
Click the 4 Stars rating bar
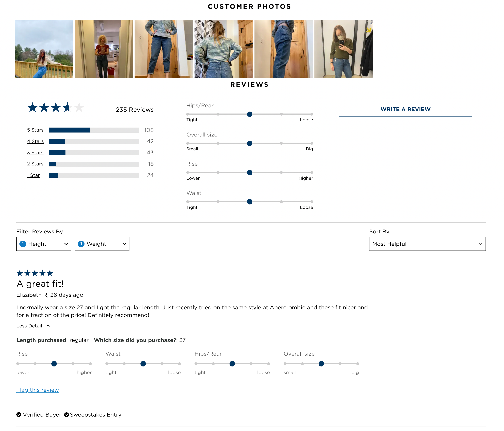[x=94, y=141]
